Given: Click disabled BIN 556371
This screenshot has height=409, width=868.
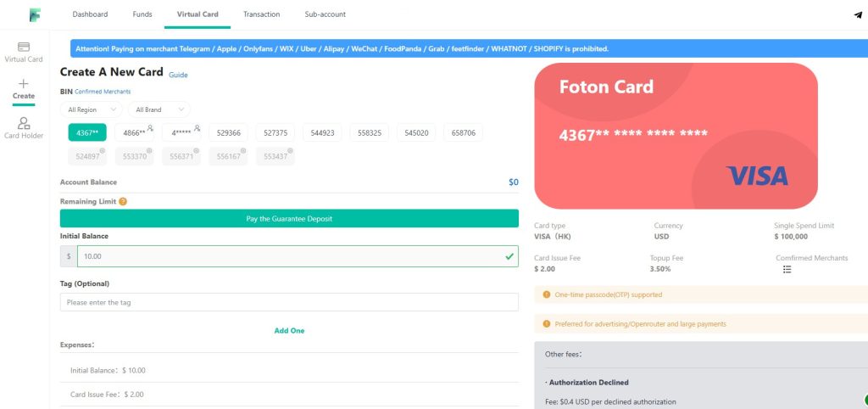Looking at the screenshot, I should pos(181,157).
